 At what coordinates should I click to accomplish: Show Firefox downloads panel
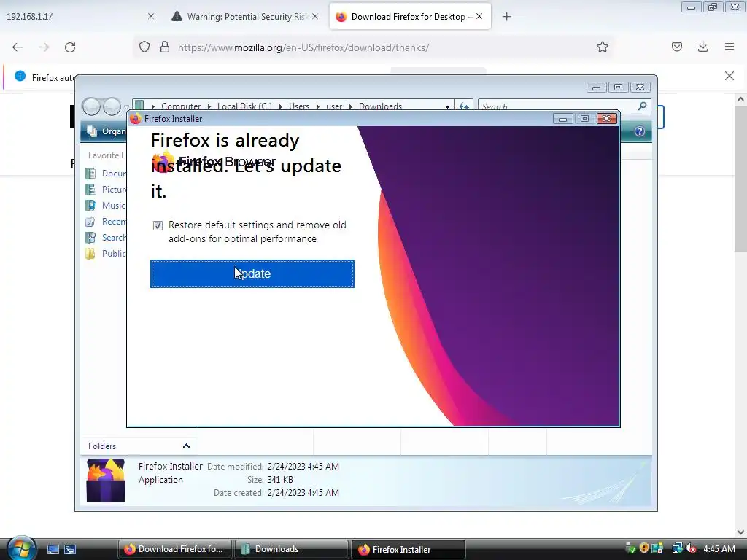(703, 47)
